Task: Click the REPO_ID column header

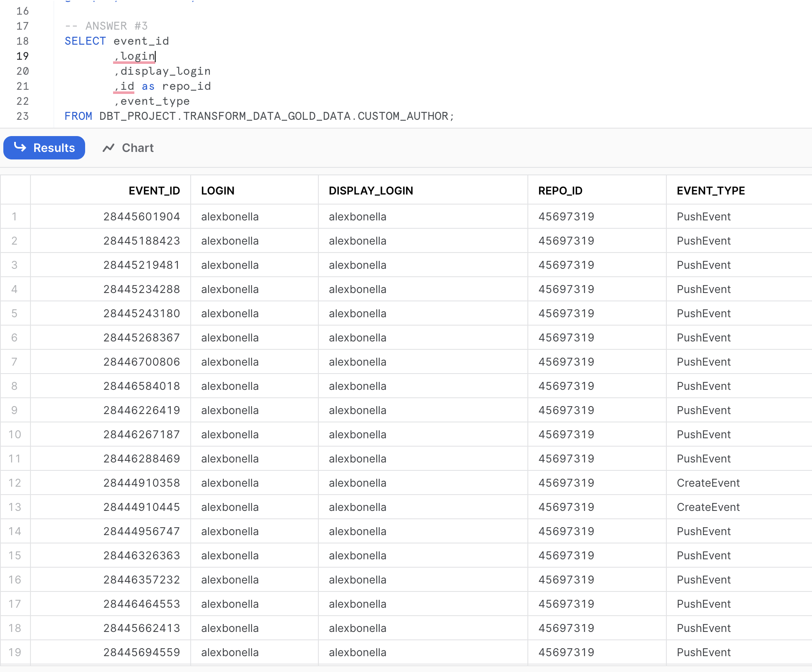Action: tap(560, 191)
